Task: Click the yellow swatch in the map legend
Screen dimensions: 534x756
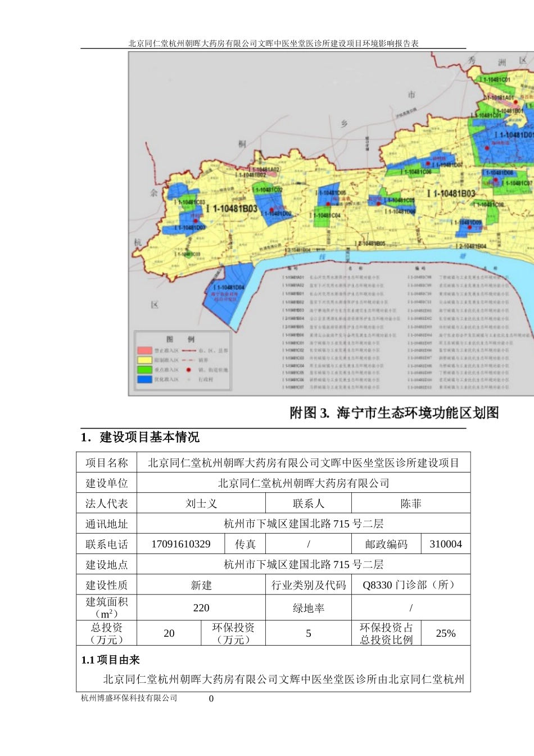Action: tap(145, 360)
